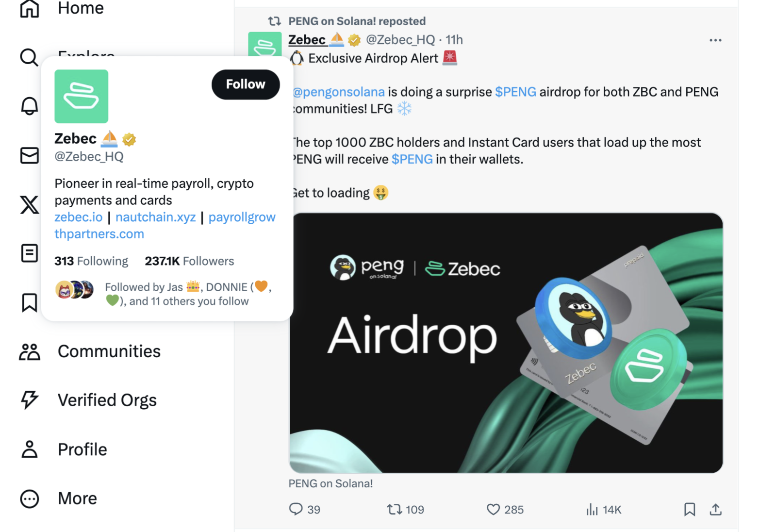This screenshot has width=759, height=532.
Task: Click the reply icon with 39
Action: point(296,509)
